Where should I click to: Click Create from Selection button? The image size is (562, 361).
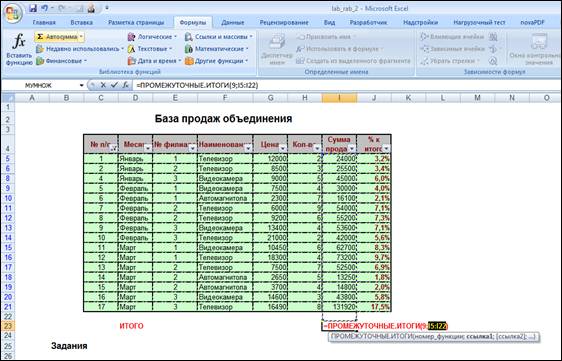[x=353, y=61]
